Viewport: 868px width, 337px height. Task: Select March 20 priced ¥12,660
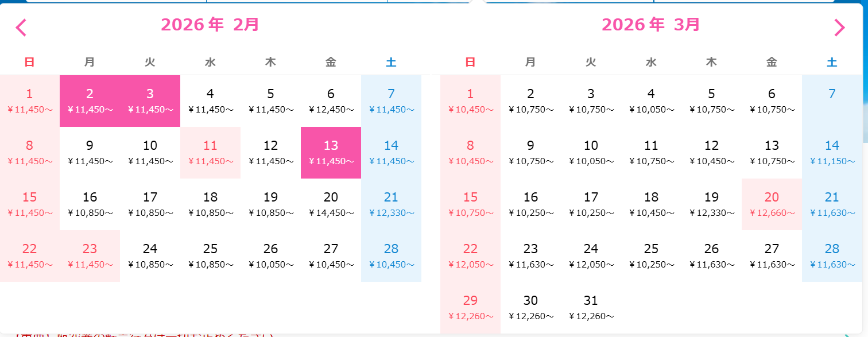pos(772,204)
